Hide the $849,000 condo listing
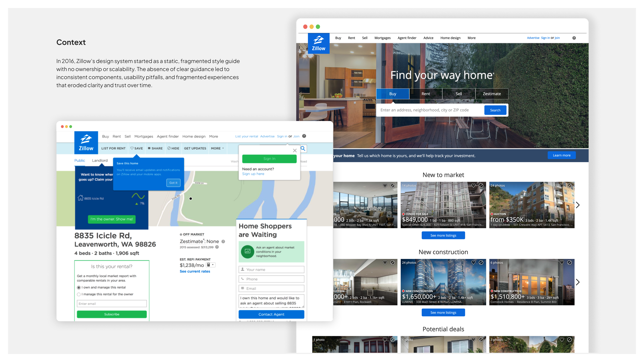The image size is (644, 362). pyautogui.click(x=481, y=185)
